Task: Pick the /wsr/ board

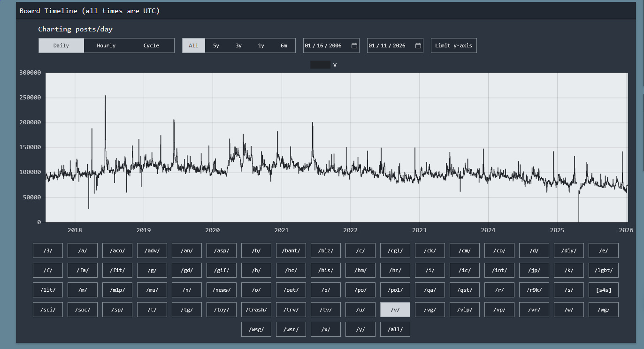Action: pyautogui.click(x=291, y=329)
